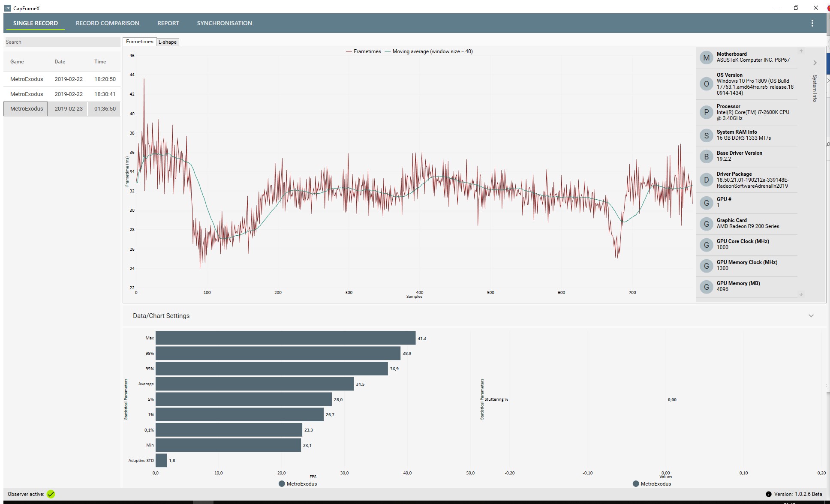Screen dimensions: 830x504
Task: Click the Processor circle icon
Action: tap(706, 112)
